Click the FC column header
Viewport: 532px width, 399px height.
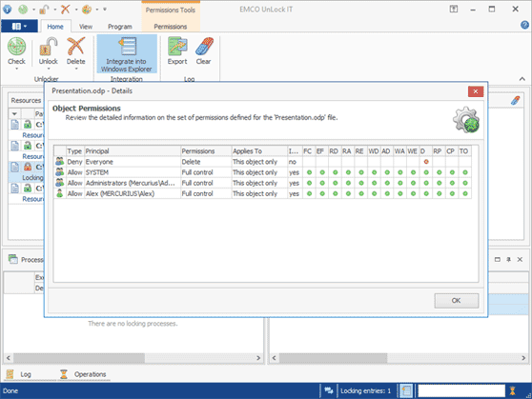tap(308, 150)
